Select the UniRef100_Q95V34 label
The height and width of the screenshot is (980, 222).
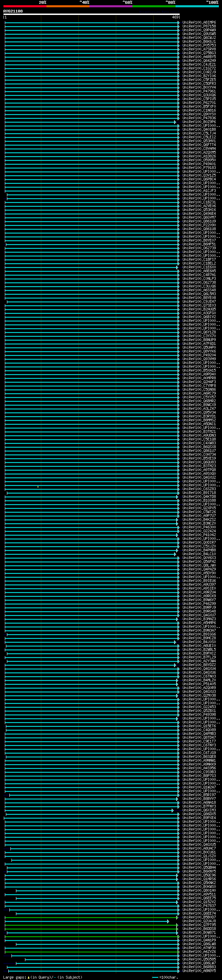click(199, 412)
